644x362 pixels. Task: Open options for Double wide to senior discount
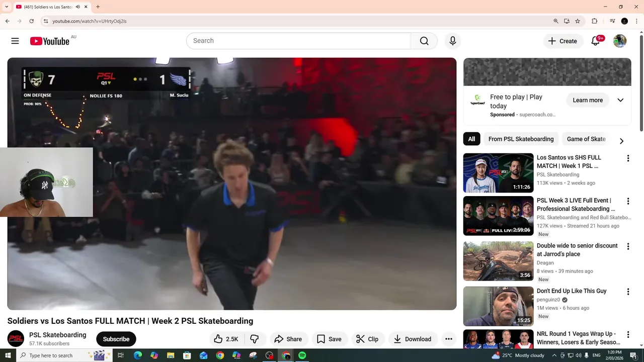click(x=628, y=246)
